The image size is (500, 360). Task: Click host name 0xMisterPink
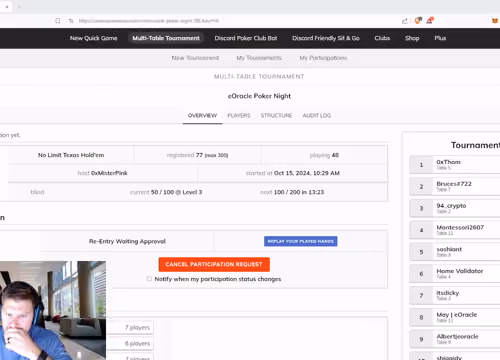pos(109,173)
